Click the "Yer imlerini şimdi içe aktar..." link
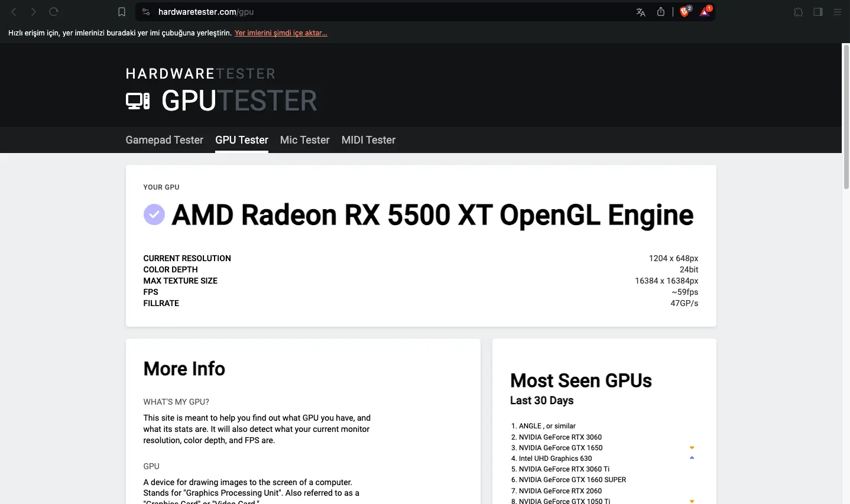 click(281, 33)
